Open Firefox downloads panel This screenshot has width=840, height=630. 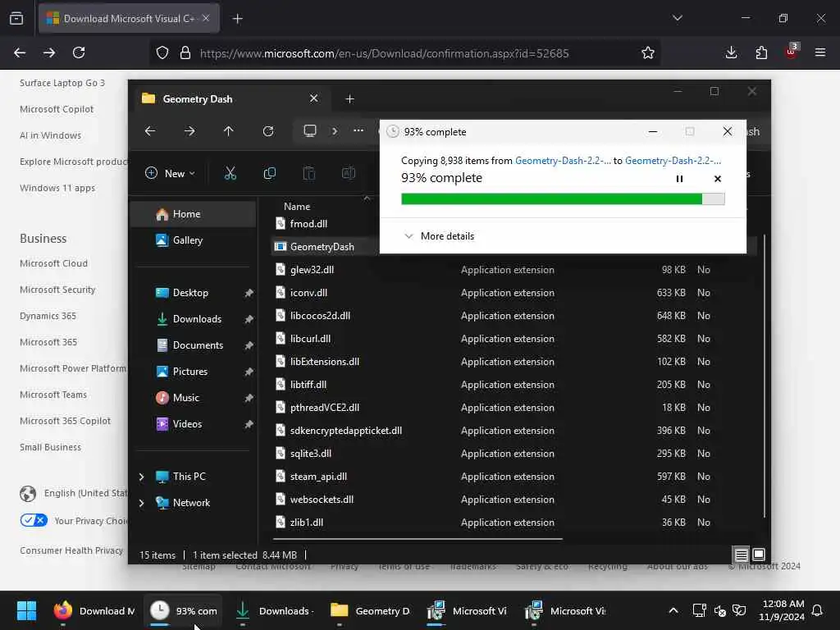731,52
